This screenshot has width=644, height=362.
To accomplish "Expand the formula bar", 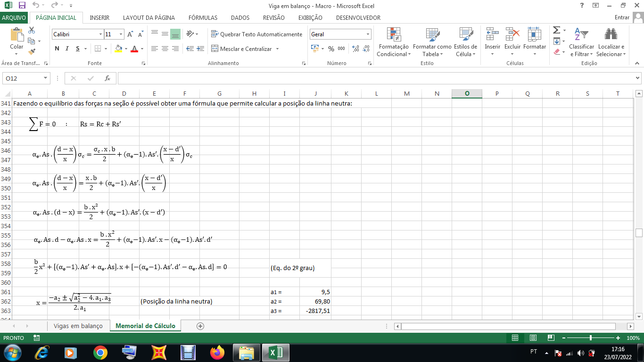I will (638, 78).
